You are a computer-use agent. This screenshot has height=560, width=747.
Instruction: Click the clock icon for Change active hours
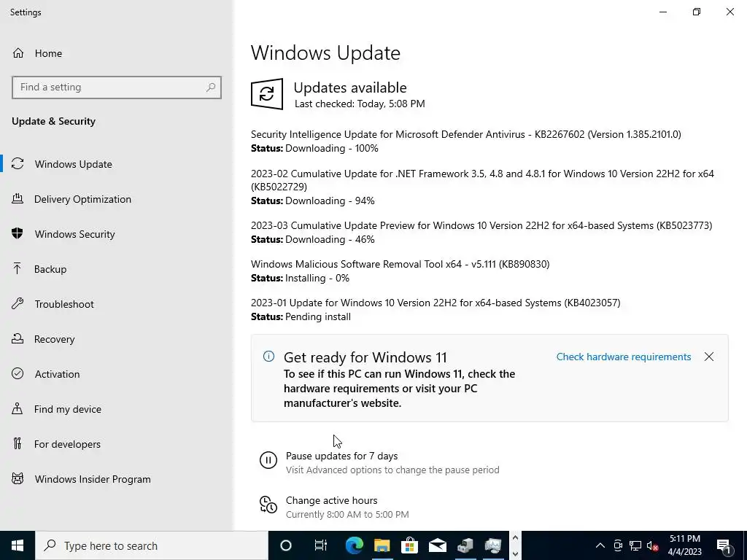268,505
